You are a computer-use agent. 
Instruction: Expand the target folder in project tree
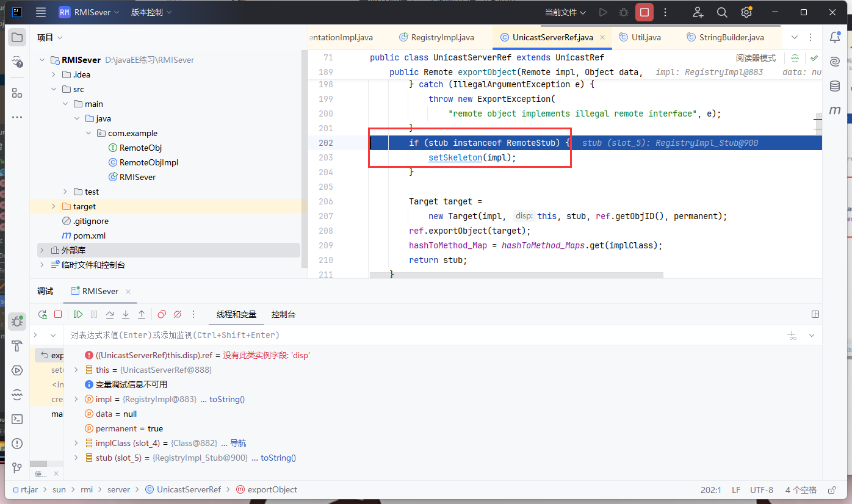click(54, 206)
